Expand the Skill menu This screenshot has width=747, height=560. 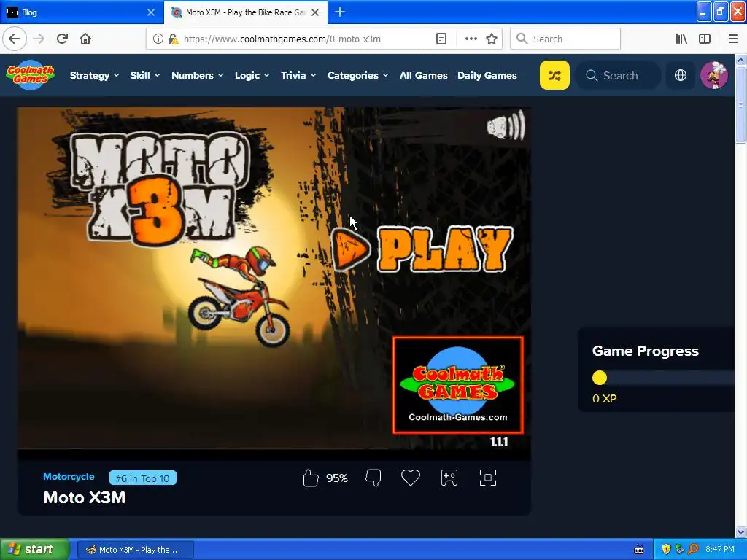point(145,75)
